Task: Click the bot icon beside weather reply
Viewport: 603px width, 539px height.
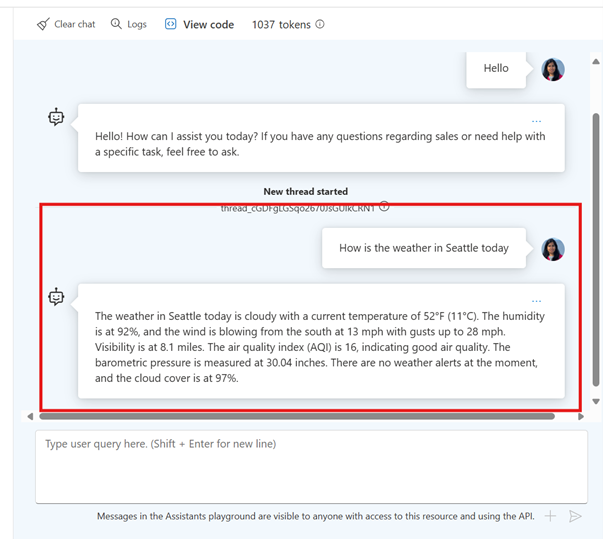Action: coord(56,297)
